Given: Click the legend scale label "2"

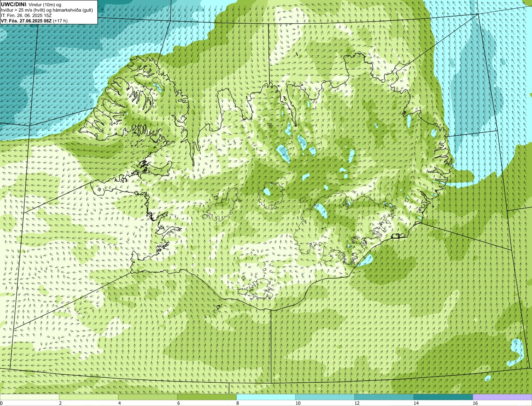Looking at the screenshot, I should 60,403.
